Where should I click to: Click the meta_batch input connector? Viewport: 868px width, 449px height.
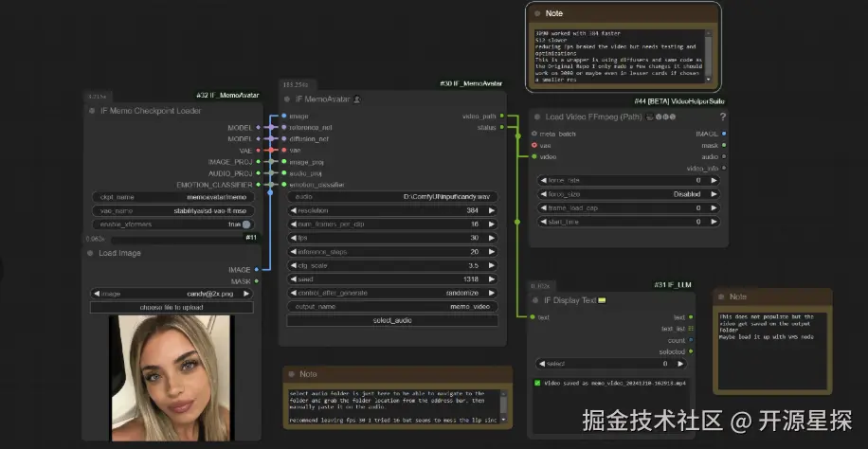coord(534,134)
